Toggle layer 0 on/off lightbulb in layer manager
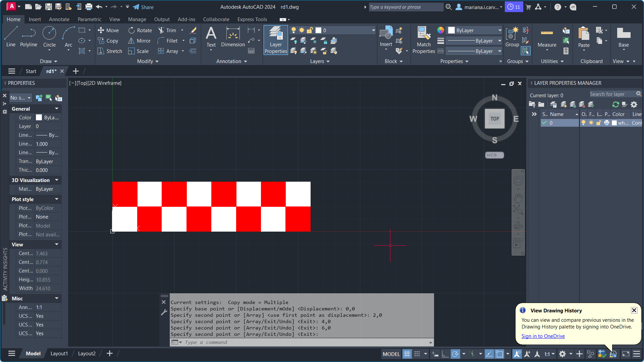 coord(583,123)
